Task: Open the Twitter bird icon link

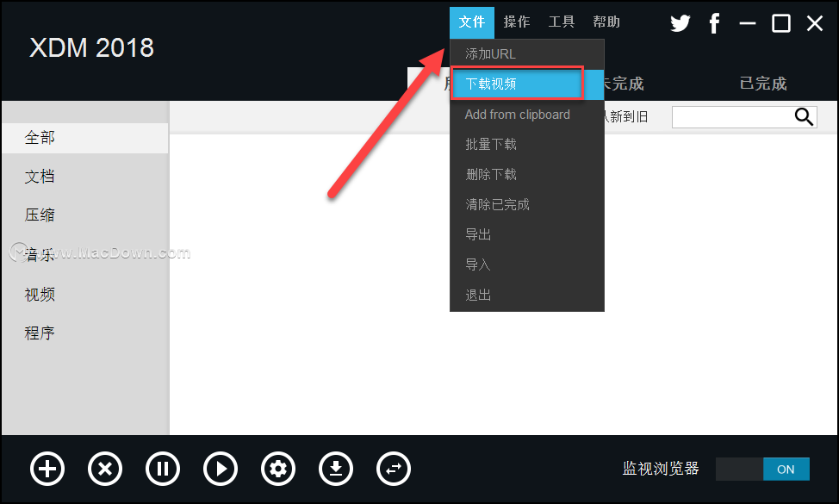Action: tap(681, 23)
